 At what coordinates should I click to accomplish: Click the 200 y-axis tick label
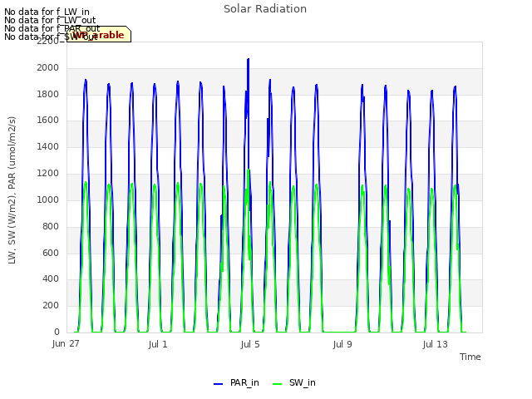(x=51, y=305)
